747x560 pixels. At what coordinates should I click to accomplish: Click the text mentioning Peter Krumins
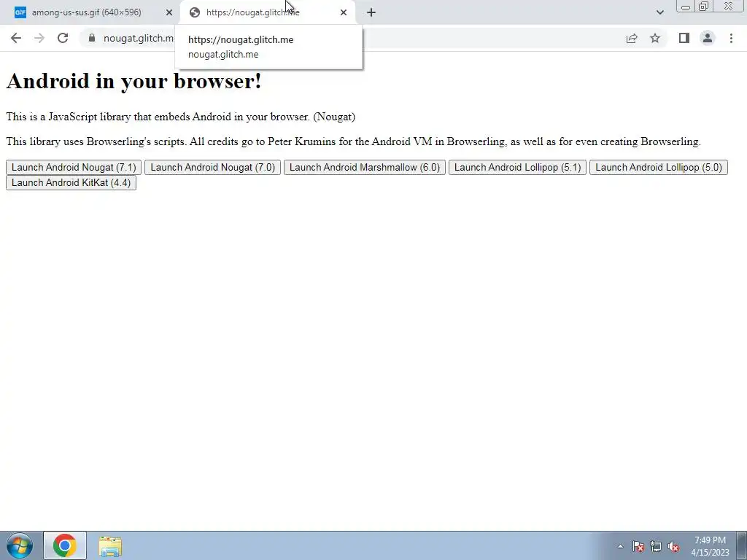[x=354, y=141]
